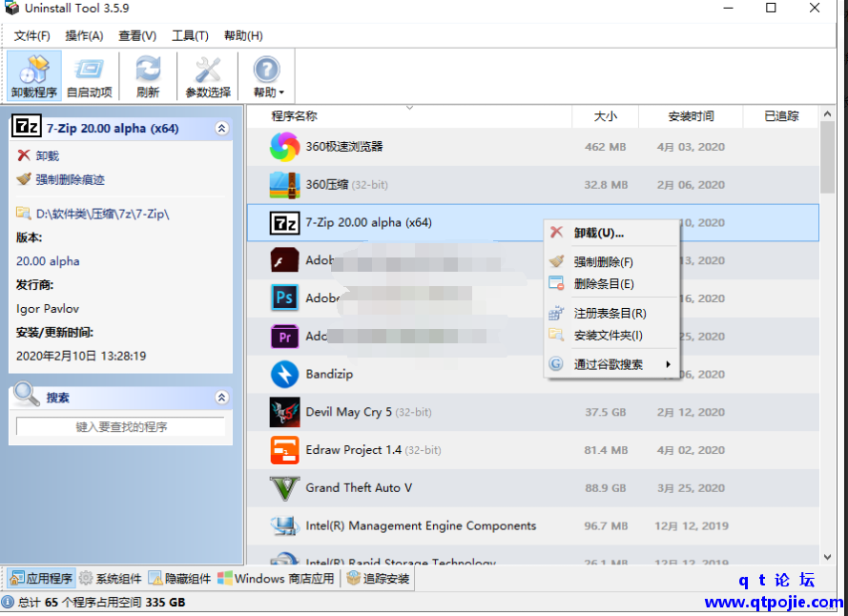Open the 帮助(H) menu
This screenshot has height=616, width=848.
(x=243, y=35)
